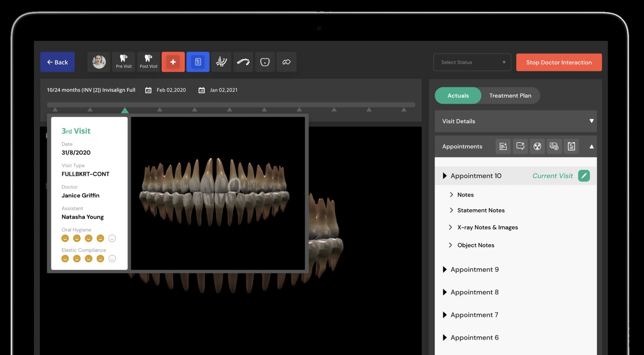Select the first visit marker on timeline
This screenshot has height=355, width=644.
pos(55,110)
